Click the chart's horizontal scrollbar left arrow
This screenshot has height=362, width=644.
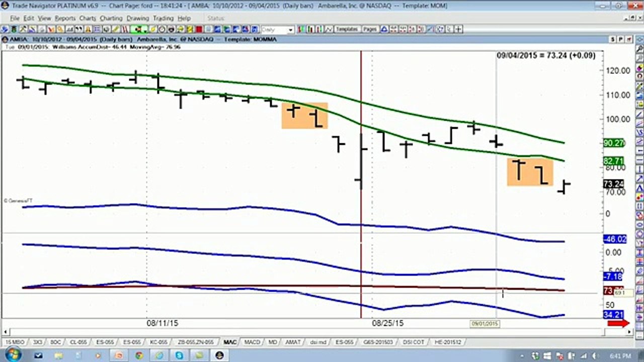[x=5, y=332]
